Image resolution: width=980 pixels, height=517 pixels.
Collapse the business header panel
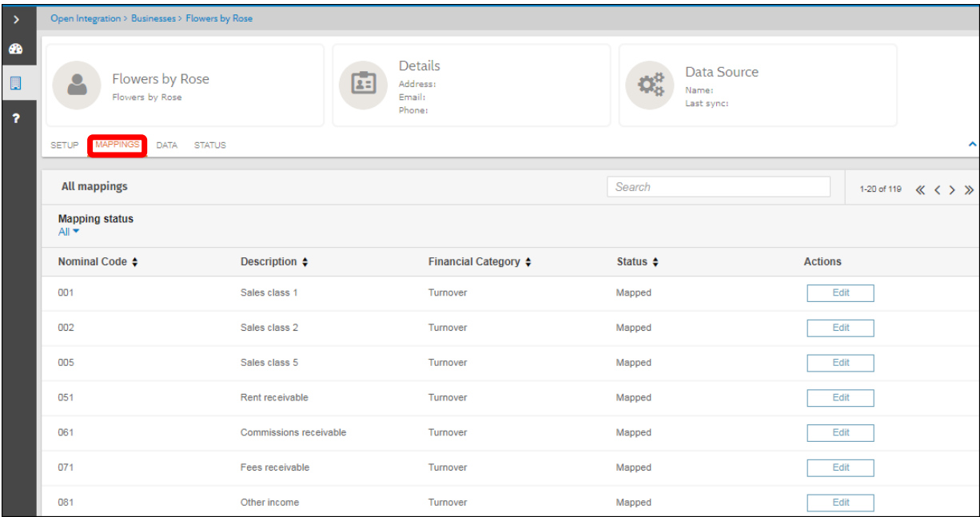[x=972, y=145]
